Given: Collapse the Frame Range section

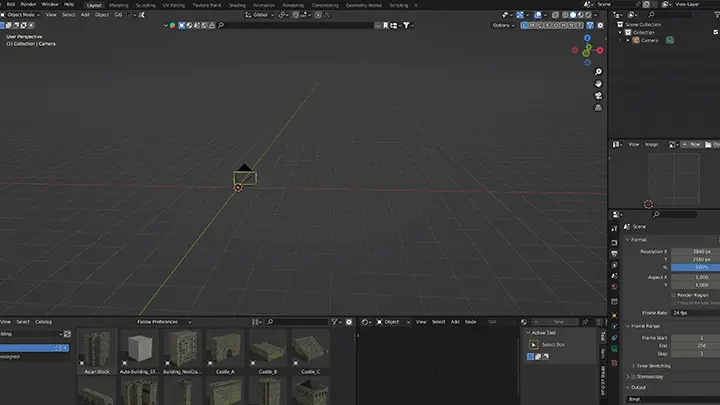Looking at the screenshot, I should [628, 326].
